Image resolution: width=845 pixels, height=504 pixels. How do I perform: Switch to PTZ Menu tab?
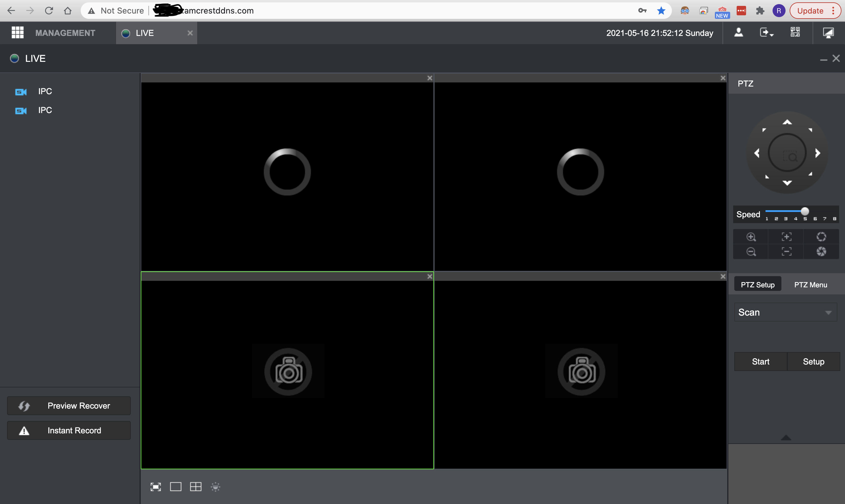tap(811, 285)
